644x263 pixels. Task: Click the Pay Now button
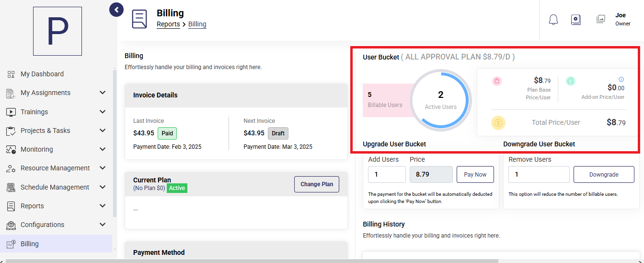[x=475, y=175]
